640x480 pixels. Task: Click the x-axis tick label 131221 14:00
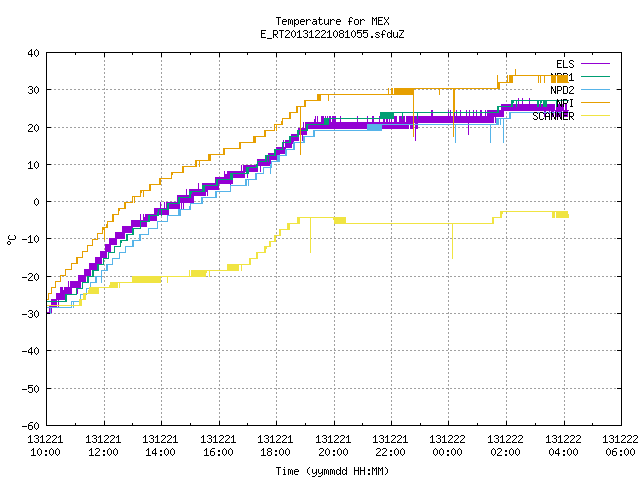coord(160,446)
